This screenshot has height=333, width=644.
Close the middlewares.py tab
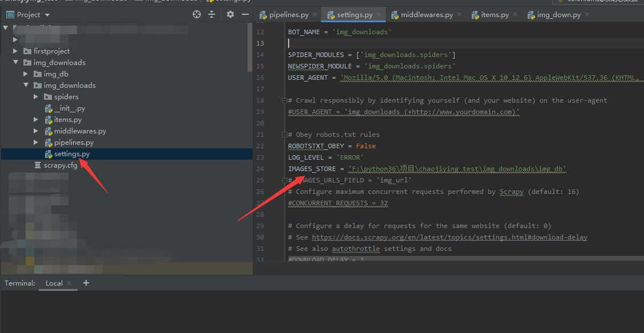(459, 14)
